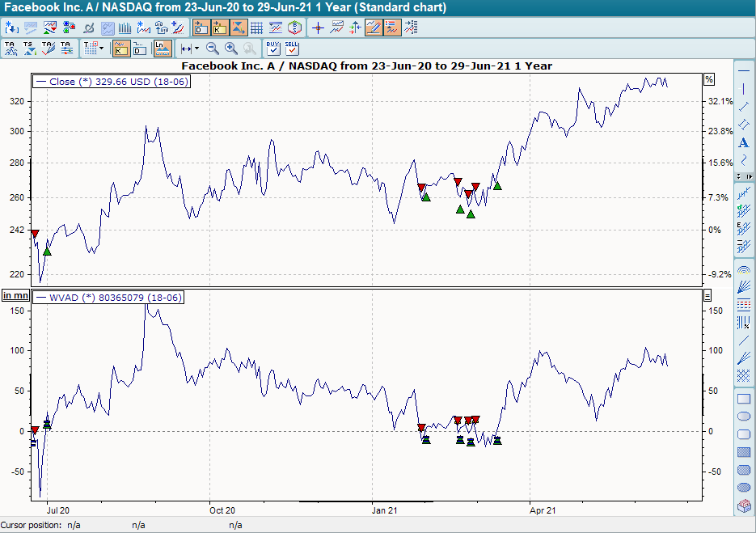Click the percent scale button on price chart
This screenshot has width=756, height=533.
[709, 79]
